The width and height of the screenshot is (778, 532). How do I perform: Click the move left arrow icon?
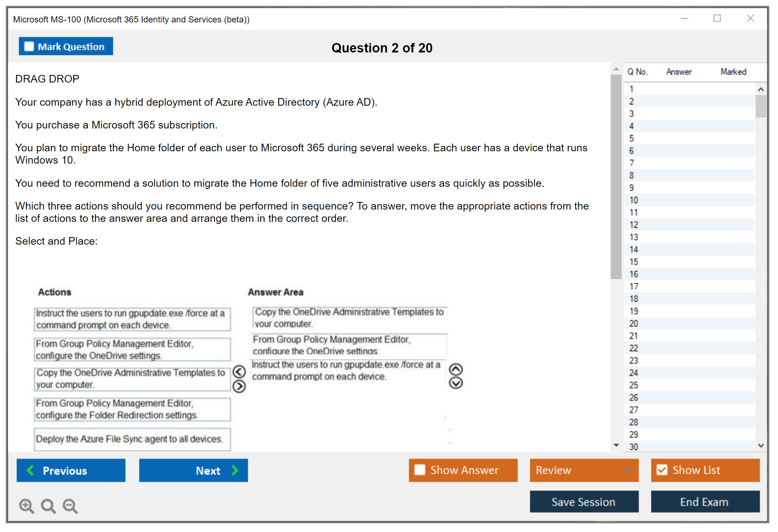tap(239, 371)
